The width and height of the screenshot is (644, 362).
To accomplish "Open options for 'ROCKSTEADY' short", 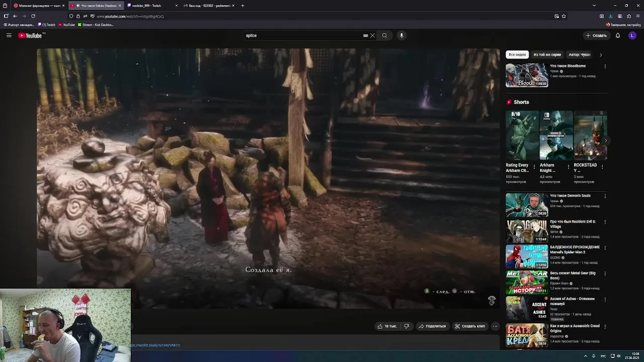I will [x=602, y=166].
